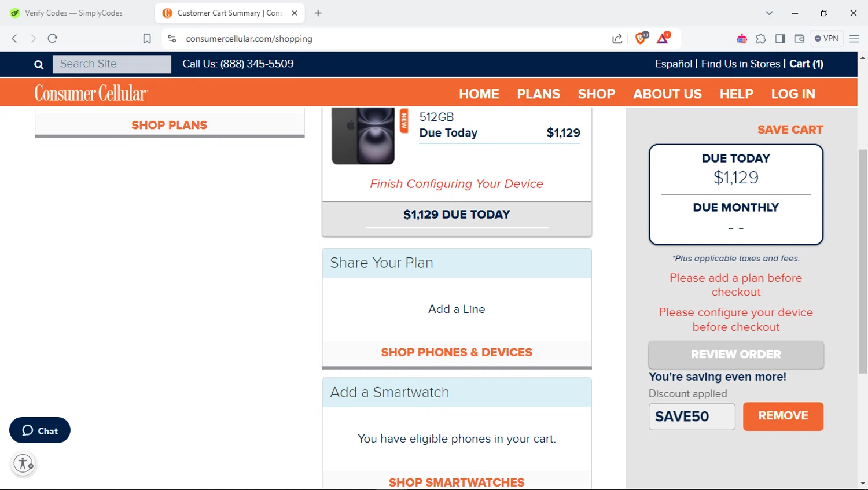
Task: Click the Consumer Cellular logo
Action: (x=91, y=93)
